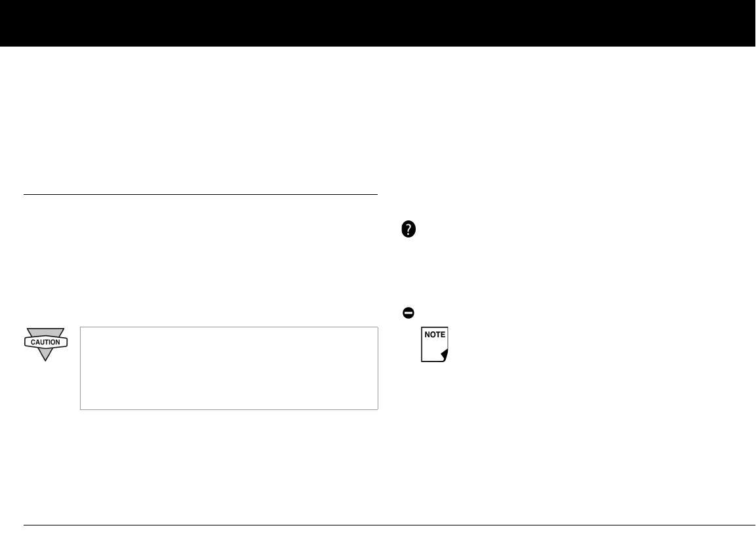
Task: Click the left edge of the caution box
Action: pos(80,368)
